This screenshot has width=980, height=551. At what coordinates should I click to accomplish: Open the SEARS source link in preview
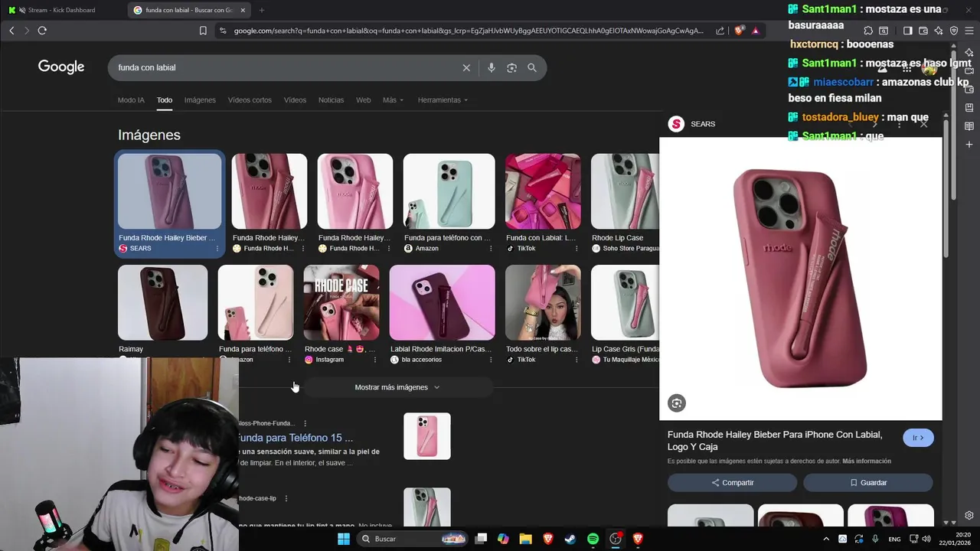point(692,124)
